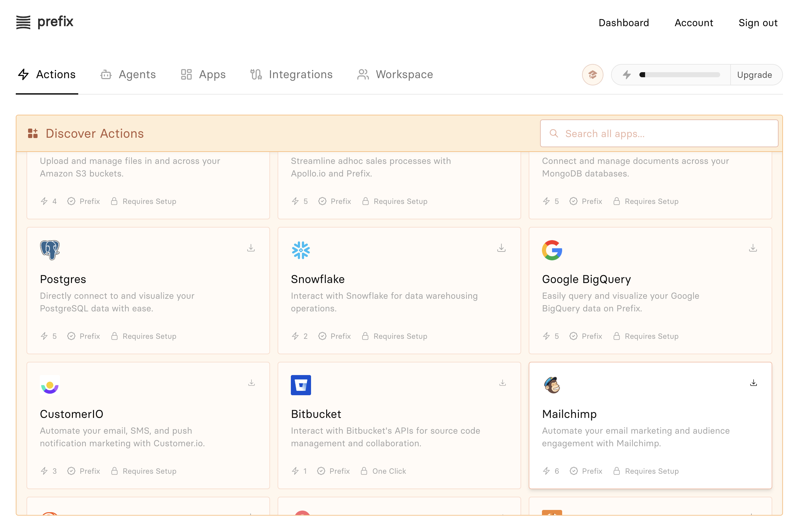This screenshot has height=532, width=800.
Task: Open the Postgres card title
Action: click(x=63, y=279)
